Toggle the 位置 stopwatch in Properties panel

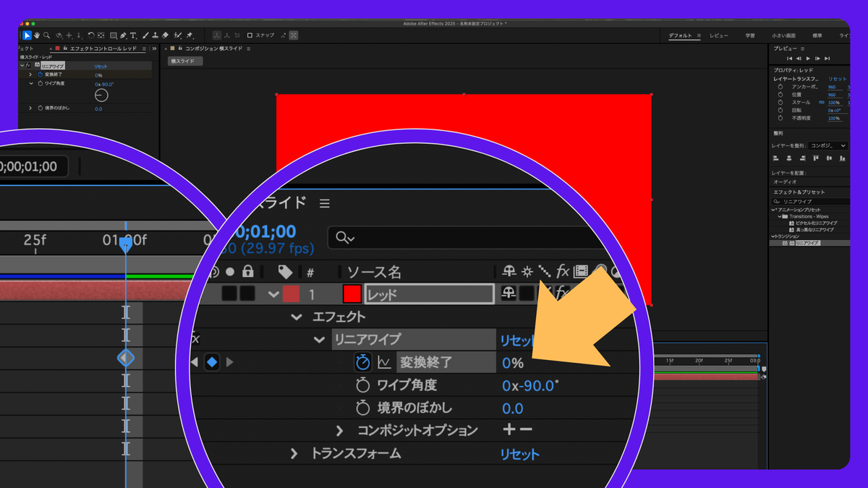780,95
